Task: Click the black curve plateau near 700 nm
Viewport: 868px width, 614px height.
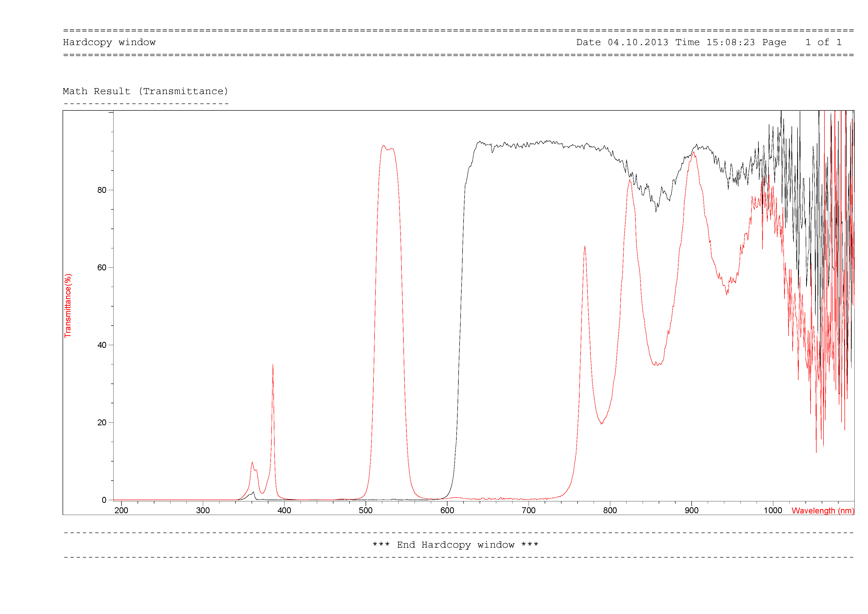Action: coord(529,144)
